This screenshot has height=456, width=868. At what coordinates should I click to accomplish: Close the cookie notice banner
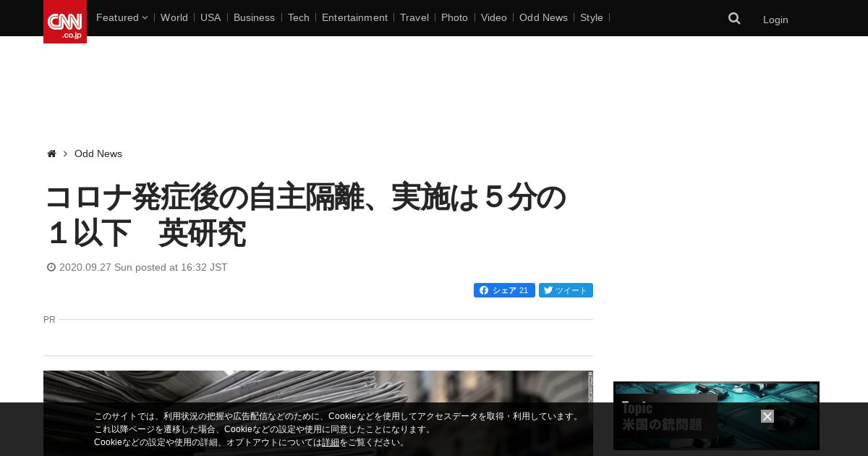click(x=767, y=416)
